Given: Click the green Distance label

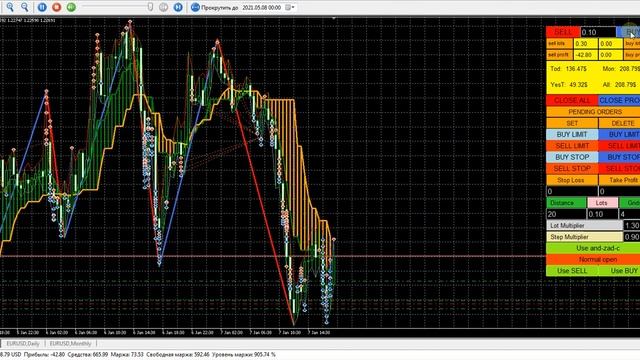Looking at the screenshot, I should (566, 203).
